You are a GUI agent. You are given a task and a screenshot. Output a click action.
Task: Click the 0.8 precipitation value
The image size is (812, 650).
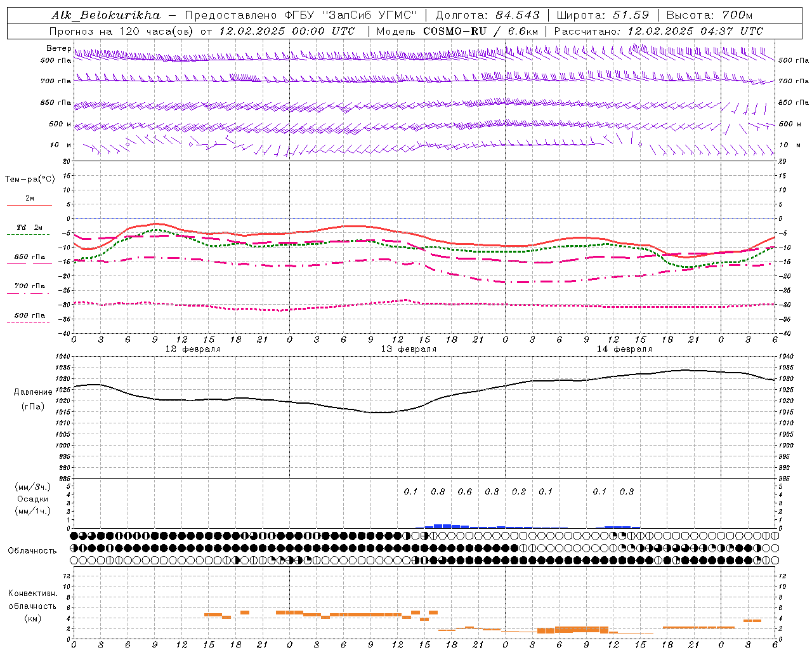(x=438, y=491)
